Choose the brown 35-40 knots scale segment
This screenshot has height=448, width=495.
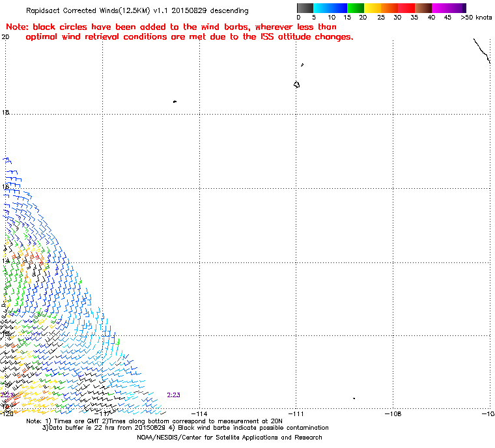(x=423, y=8)
